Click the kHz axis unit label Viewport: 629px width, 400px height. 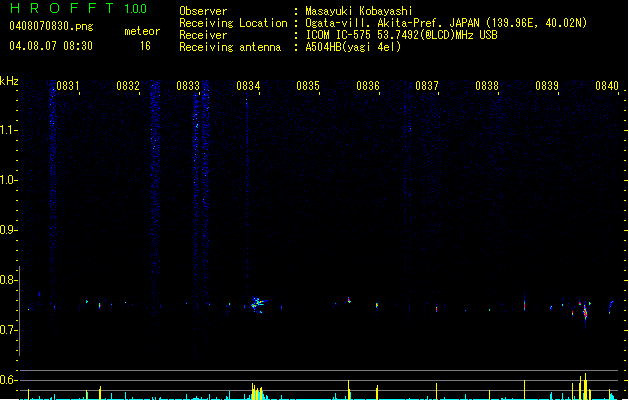click(9, 81)
